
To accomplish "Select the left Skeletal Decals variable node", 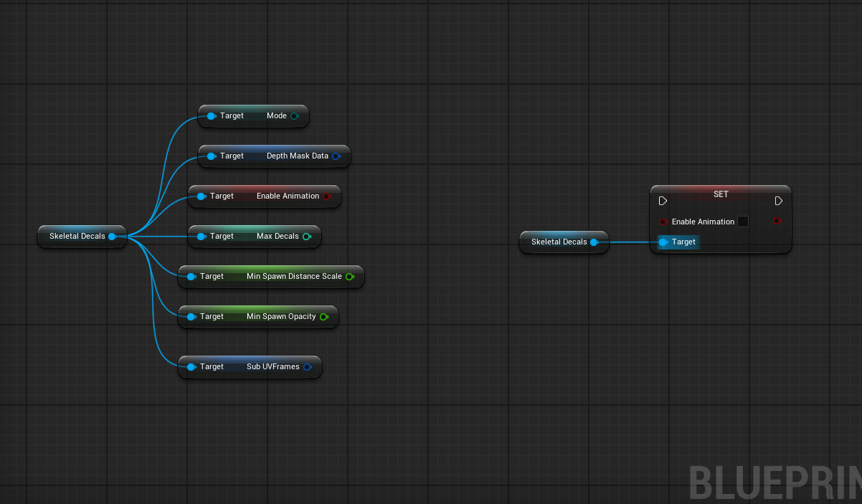I will pos(82,237).
